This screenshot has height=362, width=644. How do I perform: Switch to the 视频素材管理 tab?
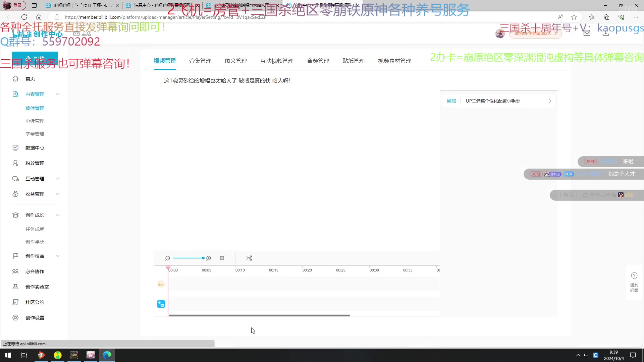coord(394,61)
